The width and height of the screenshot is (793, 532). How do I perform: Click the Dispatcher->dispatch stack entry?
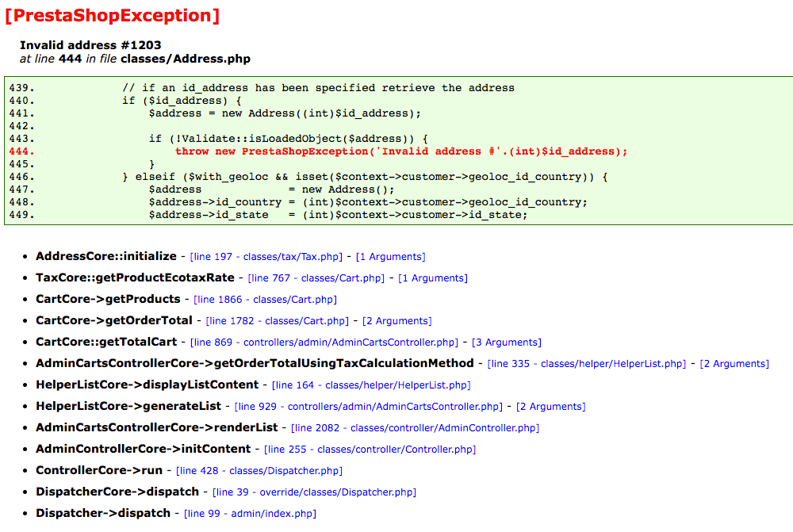coord(103,513)
